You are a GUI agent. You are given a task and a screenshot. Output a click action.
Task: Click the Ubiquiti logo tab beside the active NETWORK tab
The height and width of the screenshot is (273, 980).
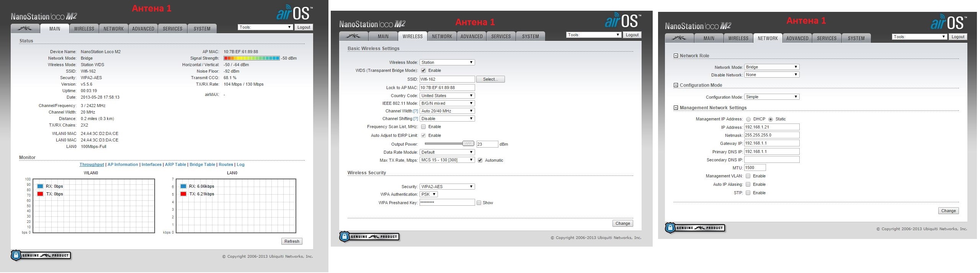pos(679,38)
